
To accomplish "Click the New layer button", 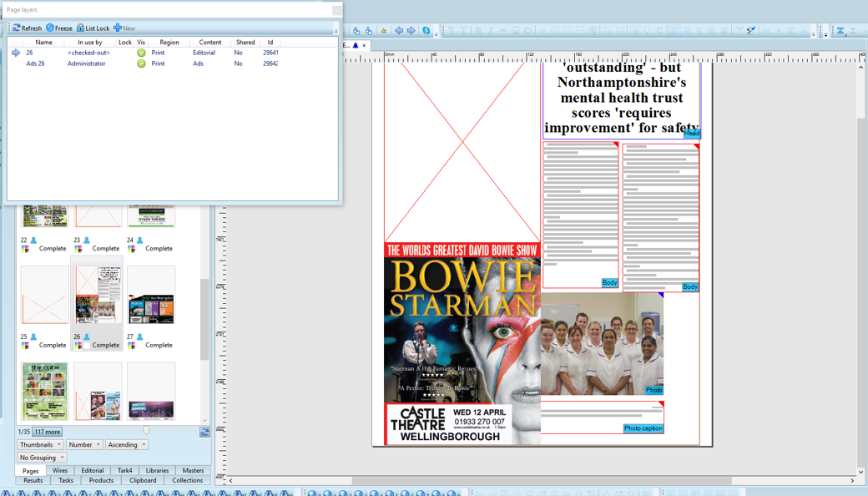I will (x=124, y=28).
